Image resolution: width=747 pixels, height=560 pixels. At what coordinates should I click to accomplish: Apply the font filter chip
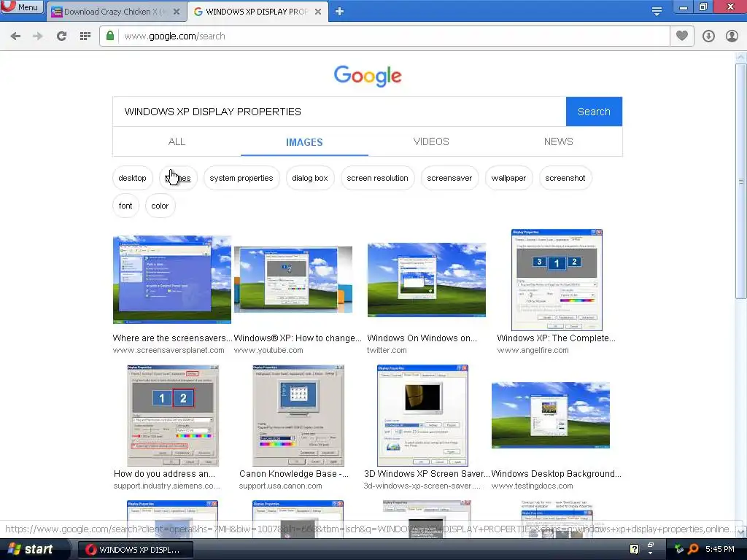click(125, 206)
